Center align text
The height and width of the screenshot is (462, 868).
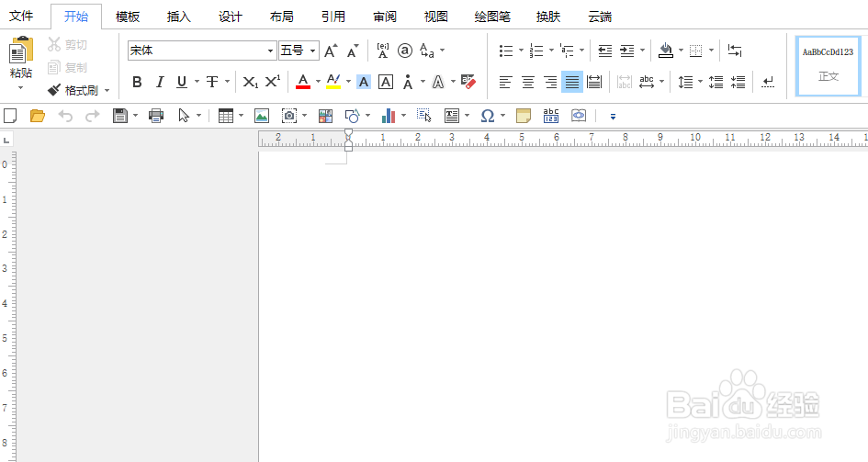pos(527,83)
